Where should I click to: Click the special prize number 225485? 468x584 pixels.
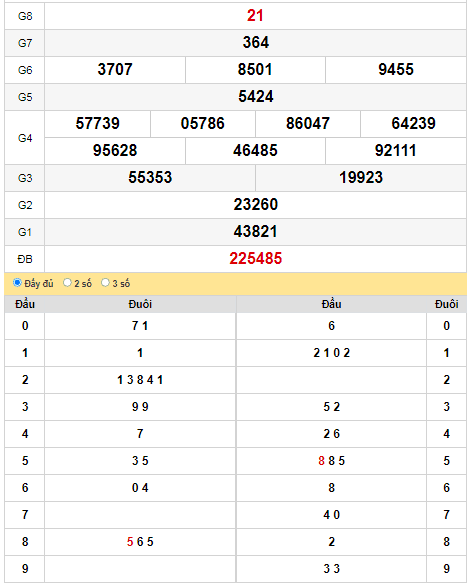tap(255, 258)
